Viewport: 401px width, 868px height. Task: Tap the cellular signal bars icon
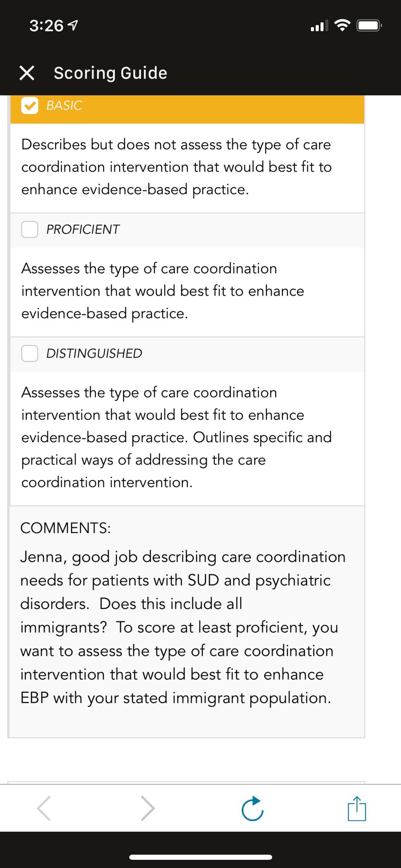coord(319,26)
